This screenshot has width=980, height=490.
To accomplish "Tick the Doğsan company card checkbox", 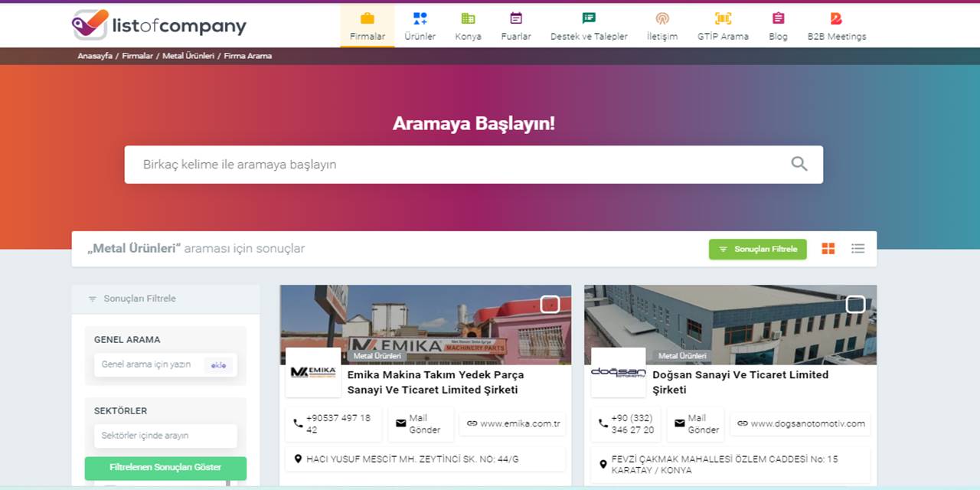I will click(855, 305).
